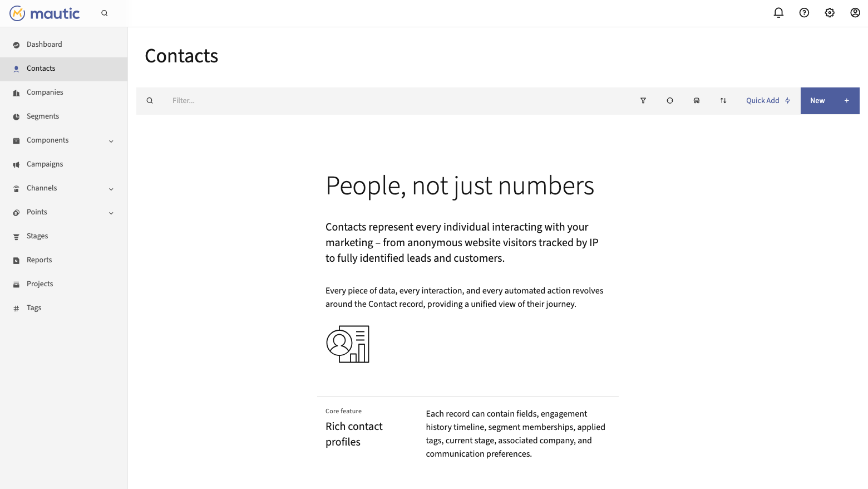Screen dimensions: 868x489
Task: Click the Companies building icon
Action: click(x=16, y=93)
